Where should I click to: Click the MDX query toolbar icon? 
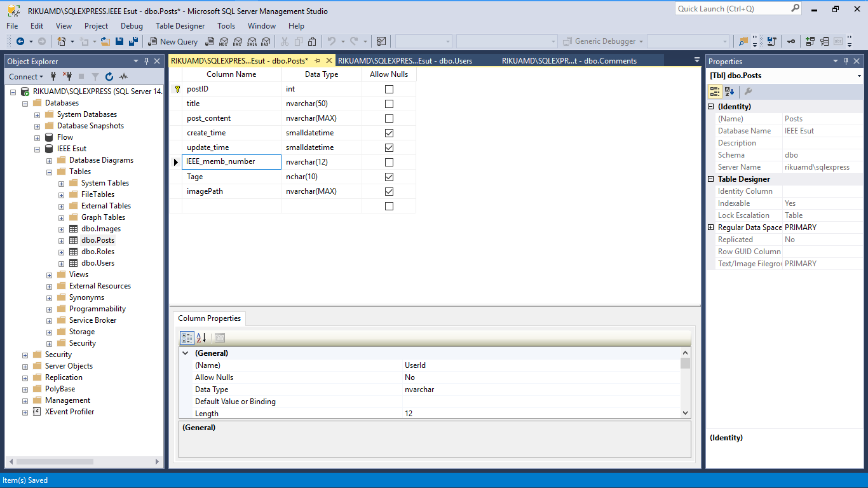pyautogui.click(x=223, y=41)
